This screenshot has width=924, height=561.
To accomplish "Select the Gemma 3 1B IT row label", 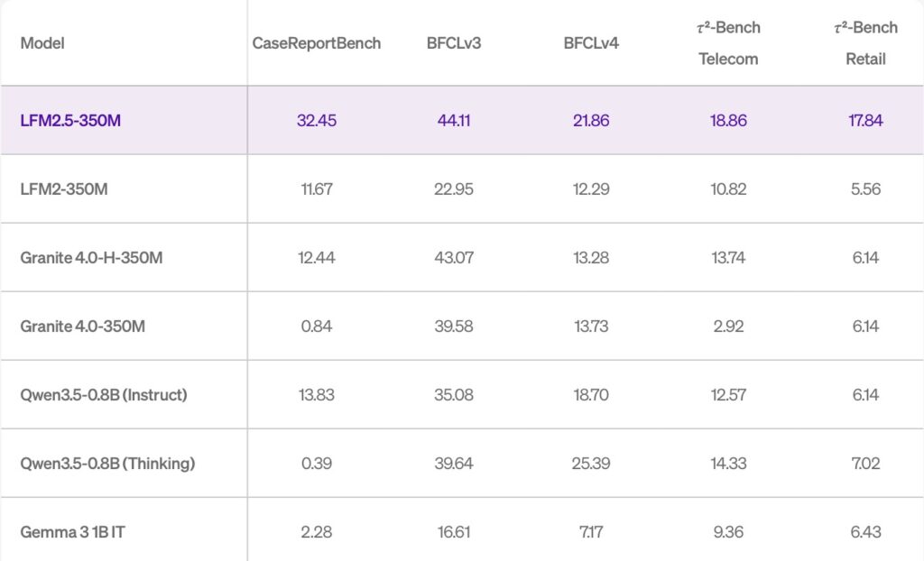I will tap(73, 532).
